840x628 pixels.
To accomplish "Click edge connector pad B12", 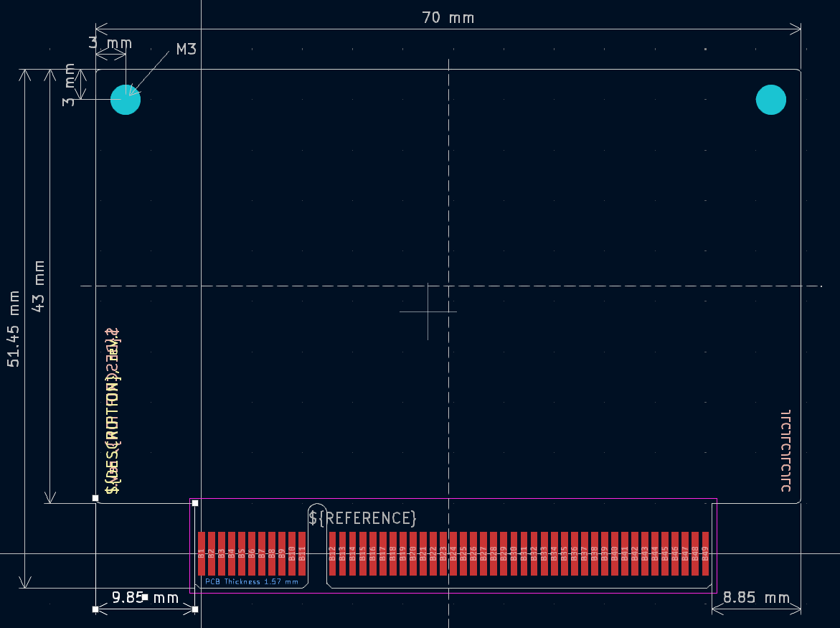I will tap(332, 553).
